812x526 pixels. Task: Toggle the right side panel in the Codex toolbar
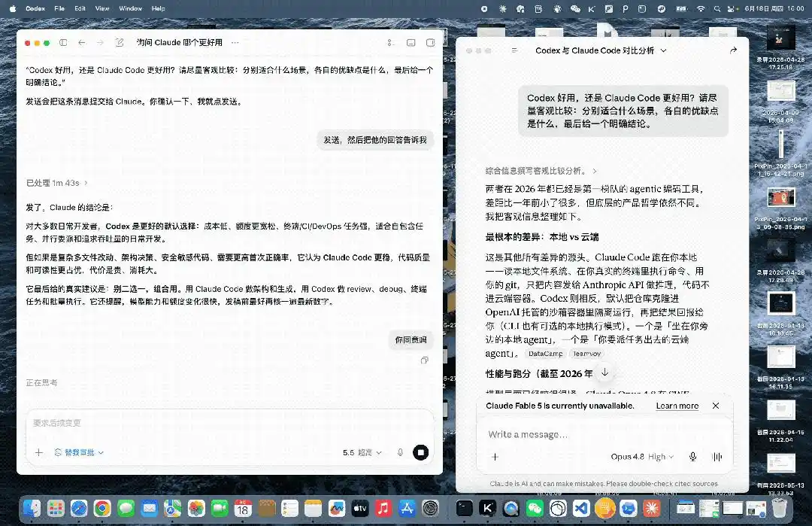pyautogui.click(x=430, y=42)
